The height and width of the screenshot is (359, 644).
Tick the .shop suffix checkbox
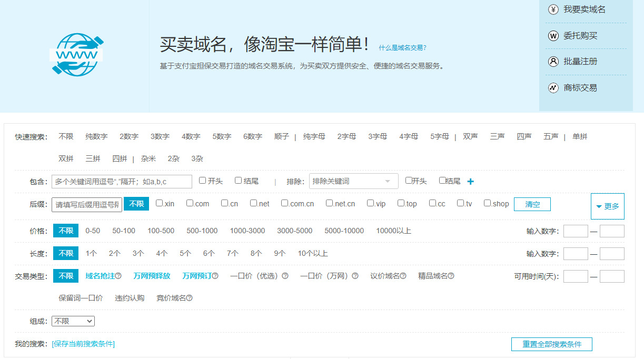click(488, 203)
